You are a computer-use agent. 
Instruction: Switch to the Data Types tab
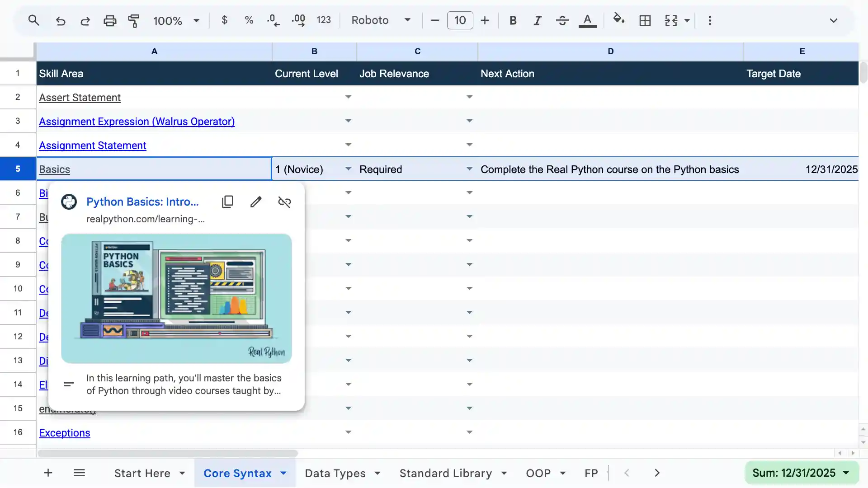pyautogui.click(x=335, y=473)
